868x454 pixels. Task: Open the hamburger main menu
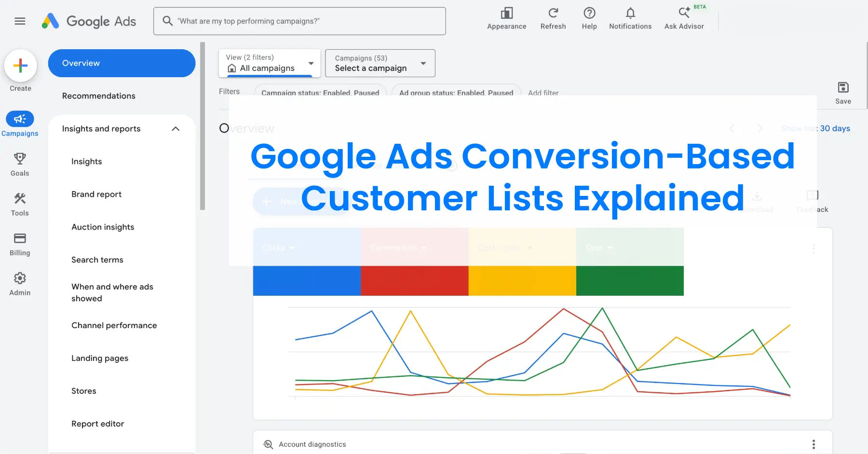pos(20,21)
